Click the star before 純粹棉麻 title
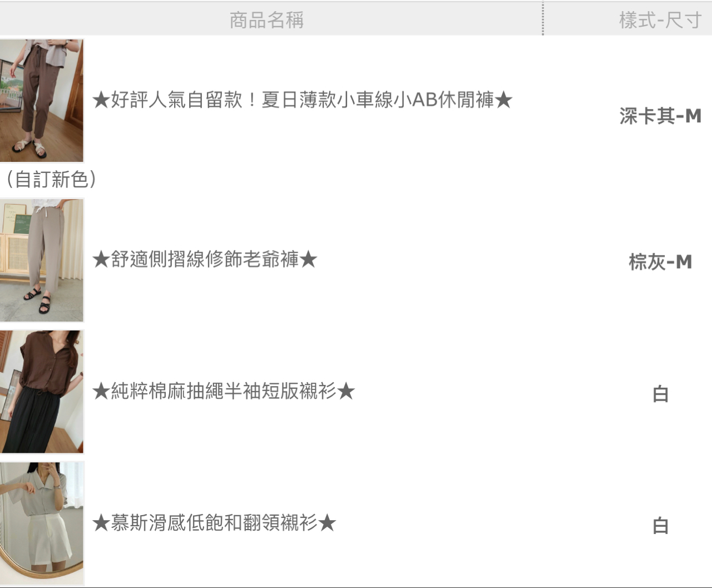Image resolution: width=712 pixels, height=588 pixels. coord(101,392)
